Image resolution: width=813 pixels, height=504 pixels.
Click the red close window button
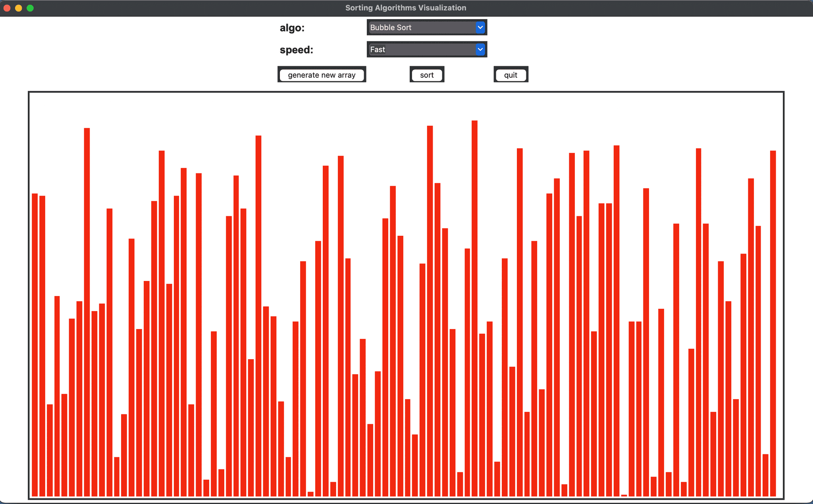click(x=7, y=8)
